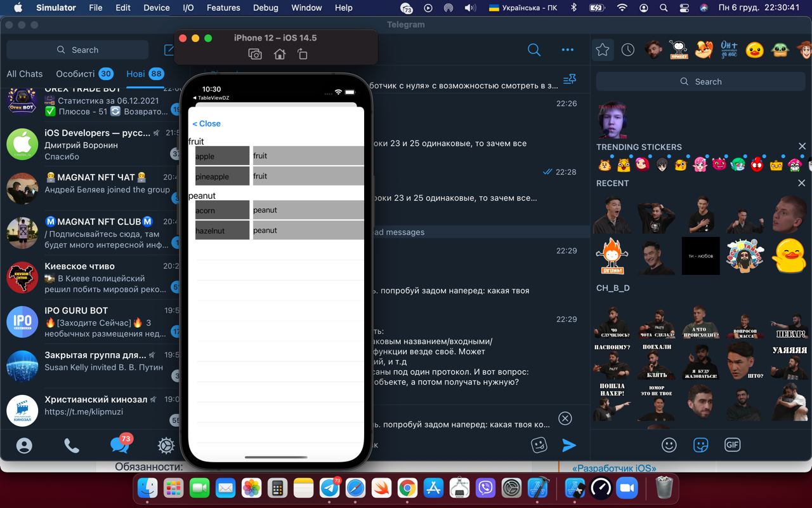
Task: Open the Telegram calls tab icon
Action: click(72, 445)
